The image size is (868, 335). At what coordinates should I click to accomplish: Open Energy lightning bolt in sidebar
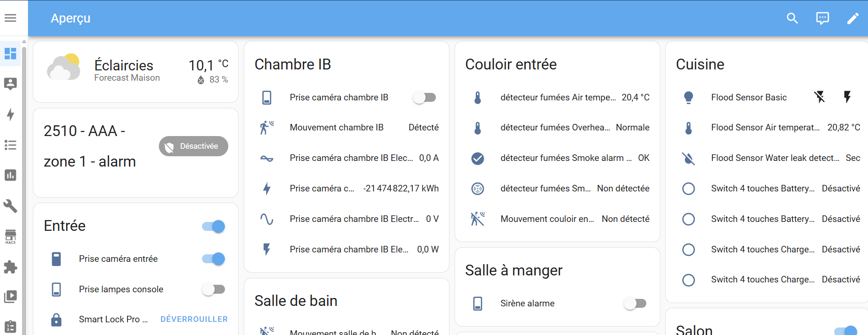click(10, 114)
